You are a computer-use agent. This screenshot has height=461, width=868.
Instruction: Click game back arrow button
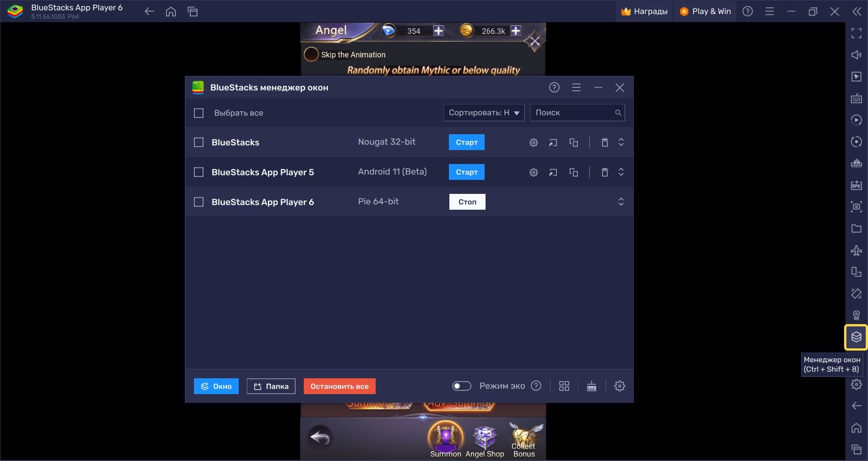321,437
